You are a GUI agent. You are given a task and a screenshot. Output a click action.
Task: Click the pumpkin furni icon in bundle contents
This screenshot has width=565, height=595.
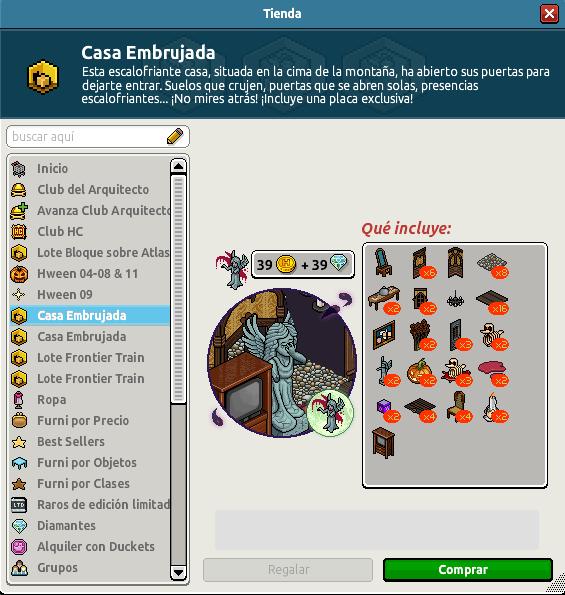419,371
